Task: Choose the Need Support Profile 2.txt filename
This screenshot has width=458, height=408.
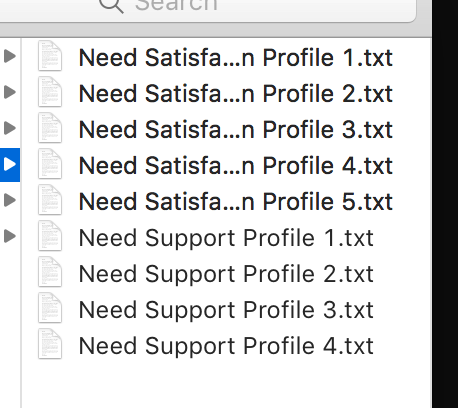Action: click(226, 275)
